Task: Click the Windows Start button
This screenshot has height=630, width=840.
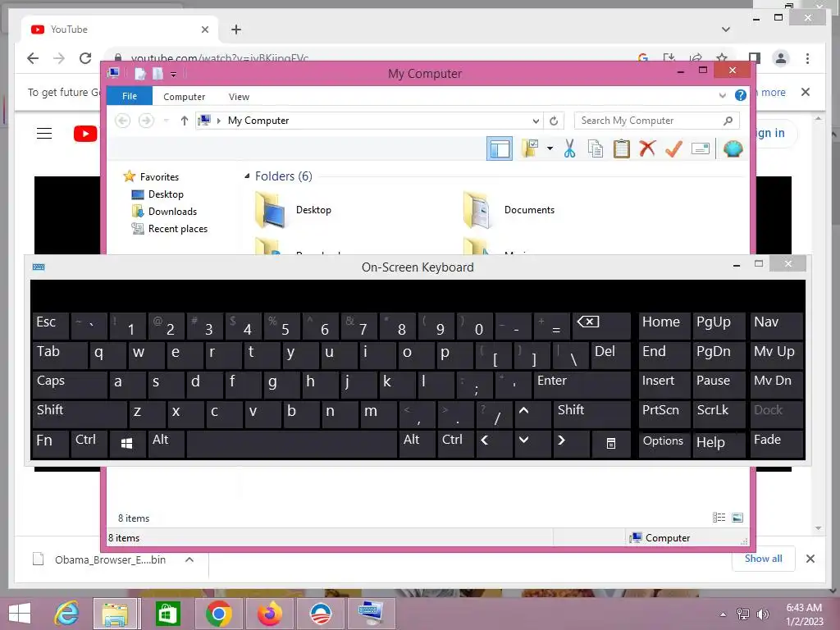Action: tap(20, 614)
